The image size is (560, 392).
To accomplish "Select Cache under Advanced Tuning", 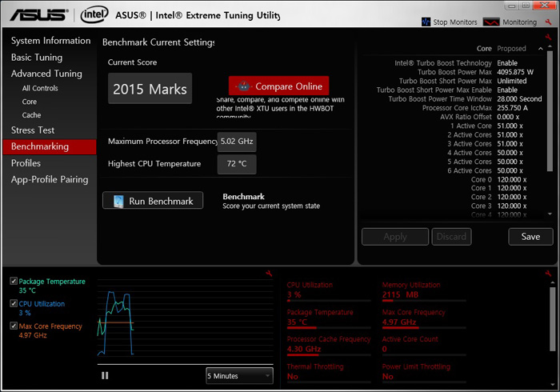I will tap(31, 115).
